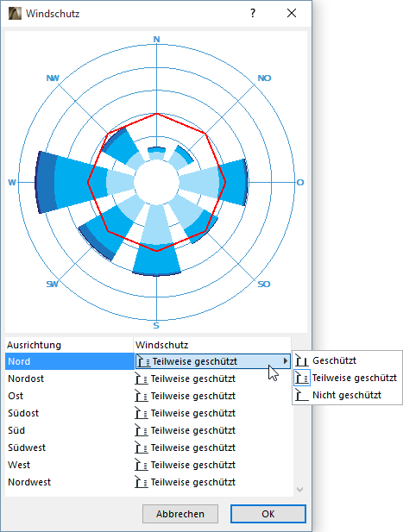Image resolution: width=403 pixels, height=532 pixels.
Task: Expand the Nord Windschutz dropdown arrow
Action: (x=286, y=361)
